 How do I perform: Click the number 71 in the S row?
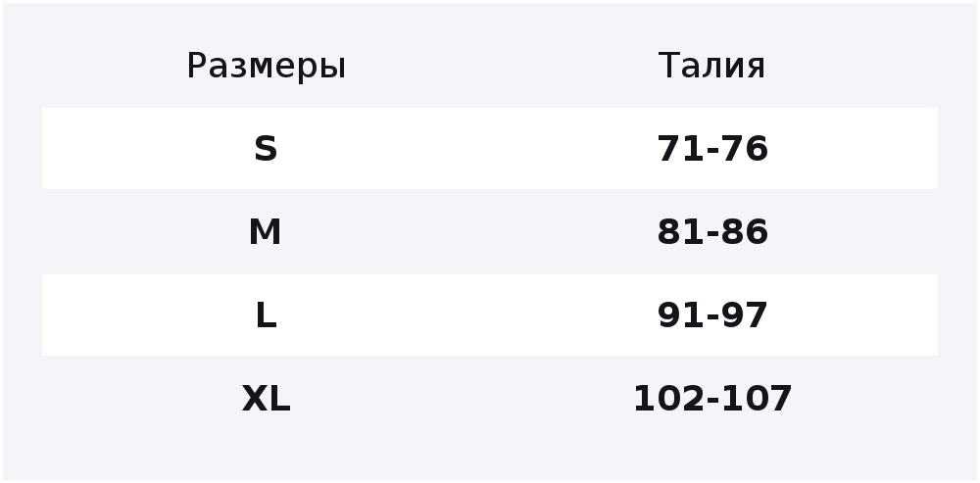(x=681, y=149)
